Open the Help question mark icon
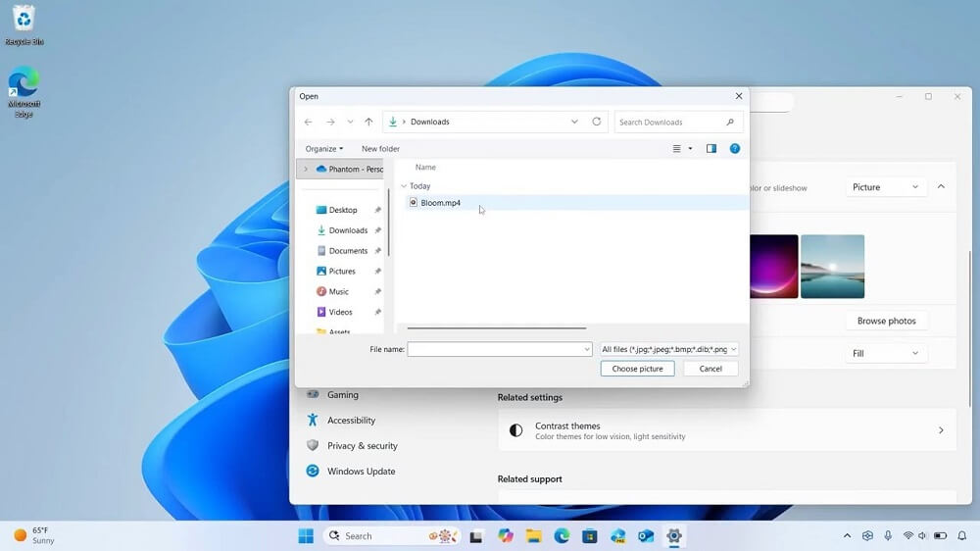 click(x=734, y=149)
